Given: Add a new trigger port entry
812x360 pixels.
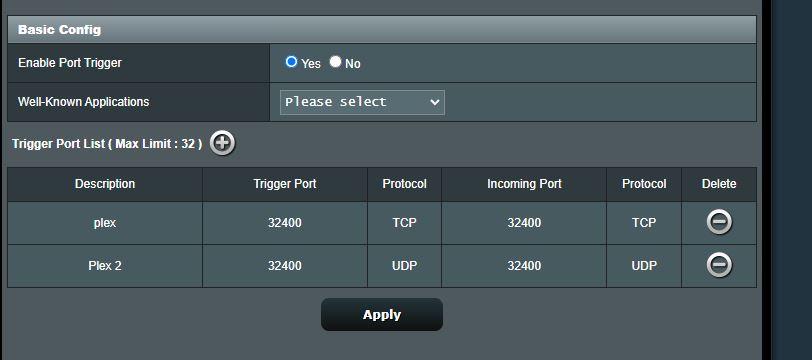Looking at the screenshot, I should point(223,143).
